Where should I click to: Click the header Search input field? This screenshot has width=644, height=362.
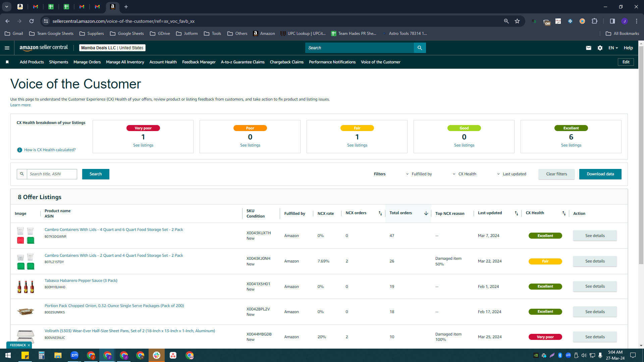[x=360, y=48]
